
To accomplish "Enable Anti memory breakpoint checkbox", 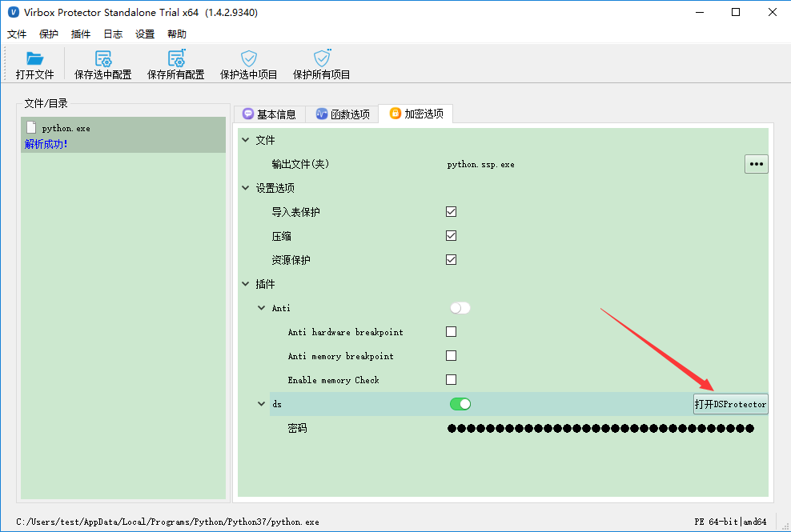I will (x=451, y=355).
